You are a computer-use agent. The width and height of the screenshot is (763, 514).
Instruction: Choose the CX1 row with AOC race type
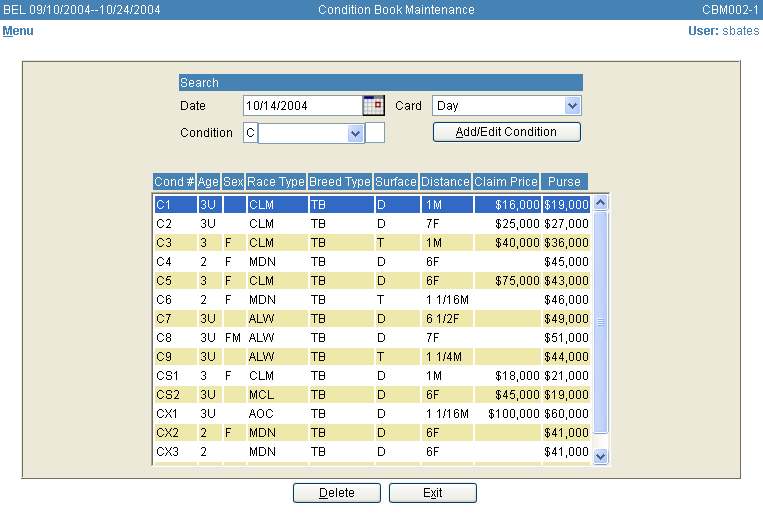[370, 413]
